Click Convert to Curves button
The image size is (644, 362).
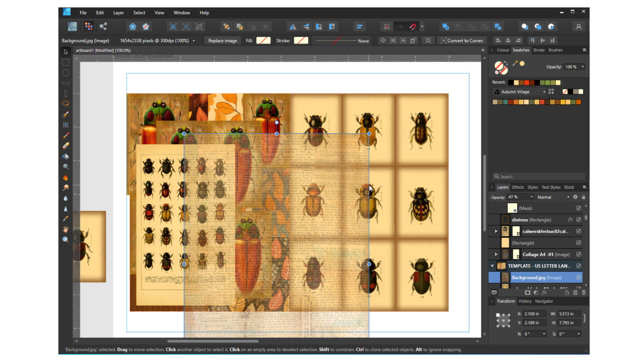coord(462,41)
